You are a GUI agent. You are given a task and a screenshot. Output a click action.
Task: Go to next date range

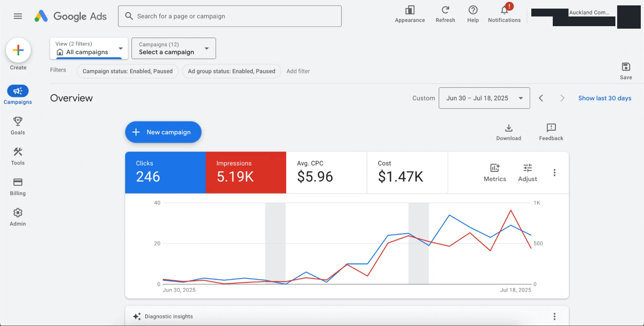562,98
